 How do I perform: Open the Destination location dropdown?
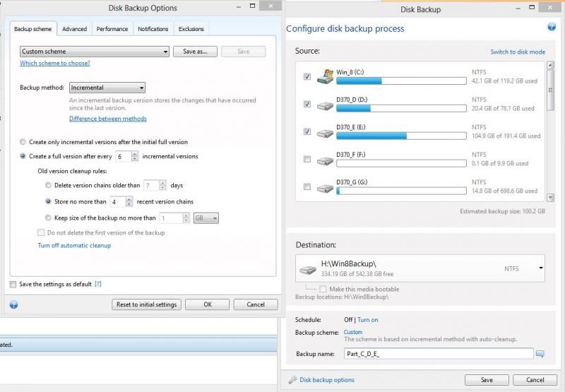pos(541,268)
